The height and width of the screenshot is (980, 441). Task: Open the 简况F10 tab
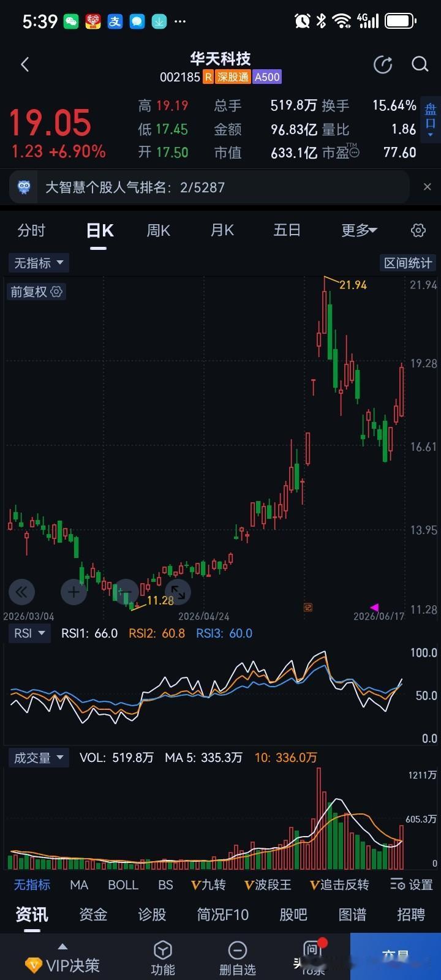(x=223, y=914)
